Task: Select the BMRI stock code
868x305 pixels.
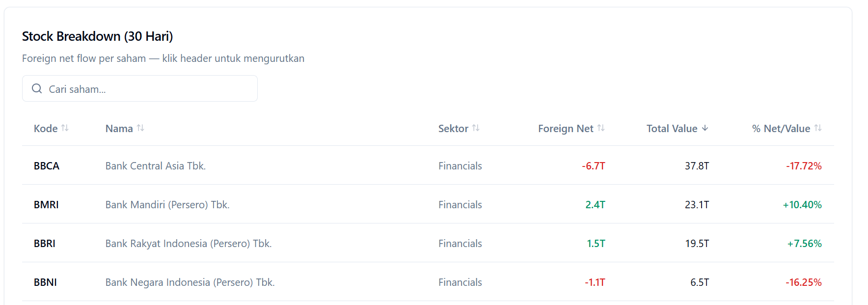Action: (x=46, y=205)
